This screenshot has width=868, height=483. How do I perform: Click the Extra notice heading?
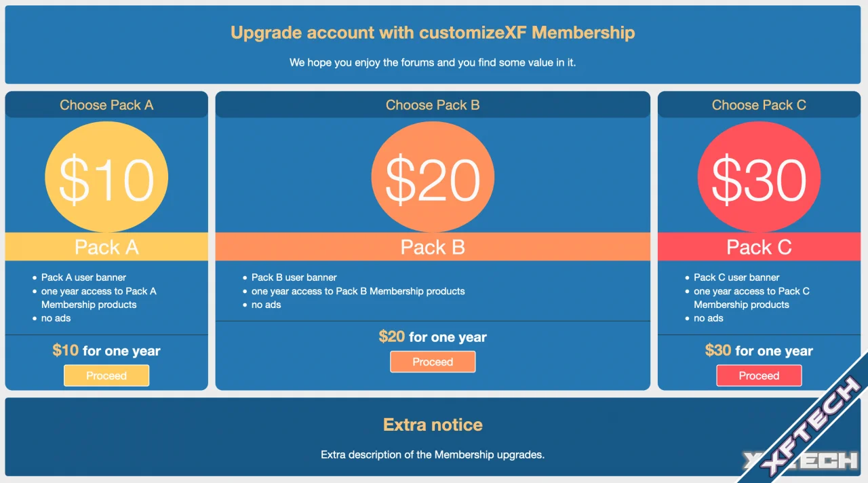click(433, 425)
